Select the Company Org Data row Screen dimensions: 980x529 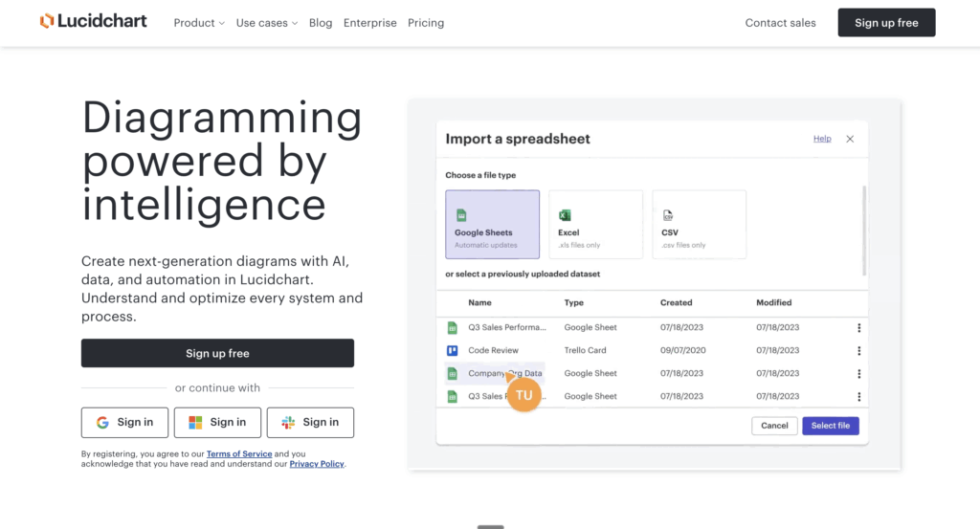652,373
